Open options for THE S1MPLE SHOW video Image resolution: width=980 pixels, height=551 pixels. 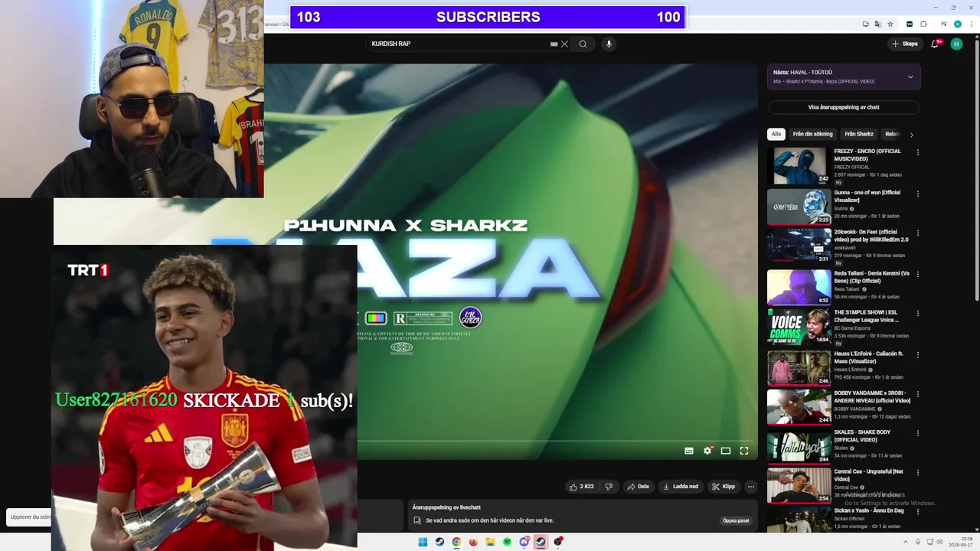pos(918,314)
